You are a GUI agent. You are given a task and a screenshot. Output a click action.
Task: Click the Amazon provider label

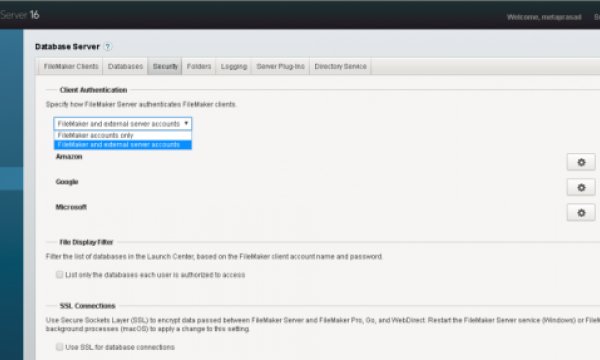click(x=69, y=156)
